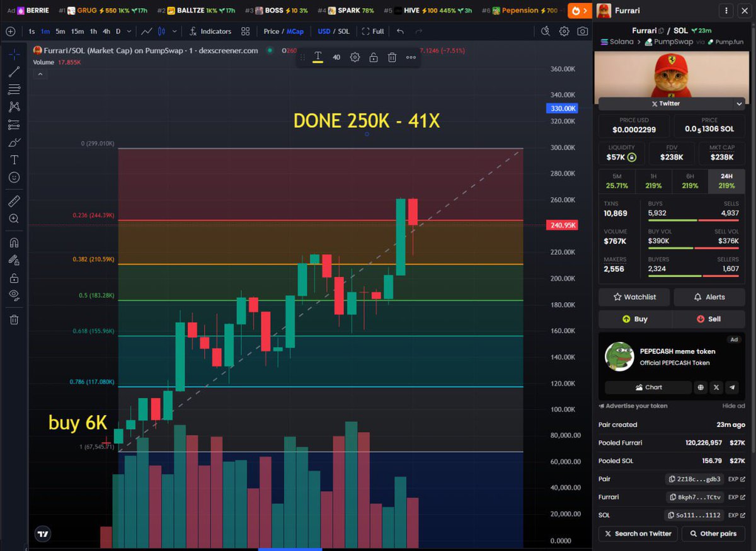Select the brush drawing tool
This screenshot has width=756, height=551.
click(x=14, y=142)
